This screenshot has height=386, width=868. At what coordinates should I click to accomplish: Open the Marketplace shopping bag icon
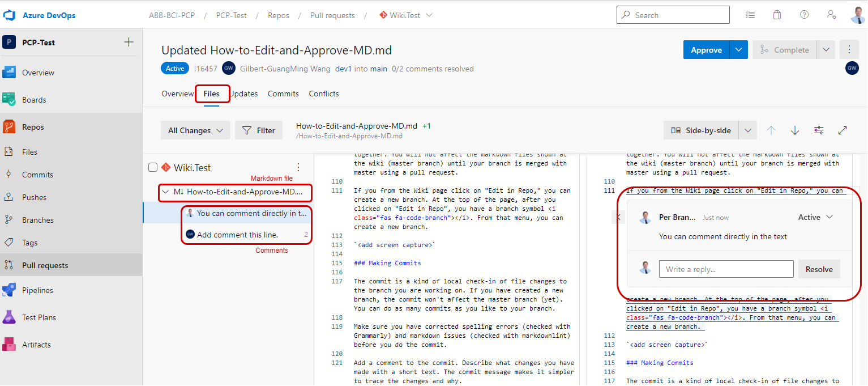tap(777, 15)
